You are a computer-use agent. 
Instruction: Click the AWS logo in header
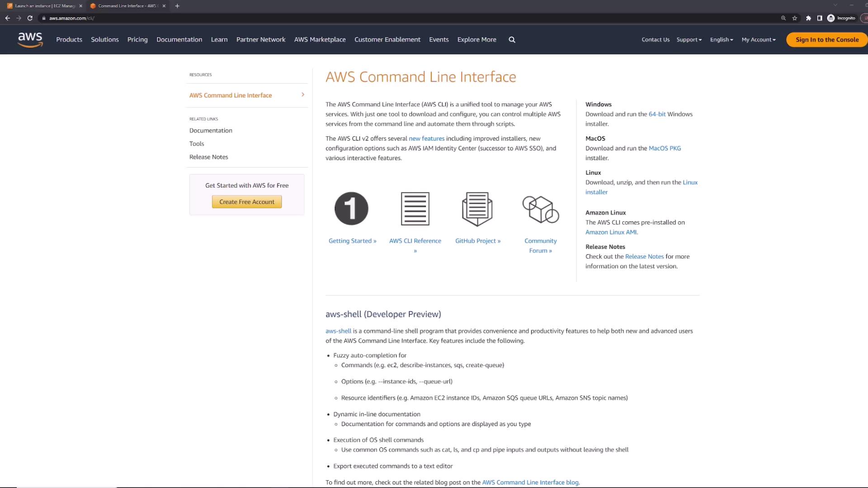[x=30, y=40]
